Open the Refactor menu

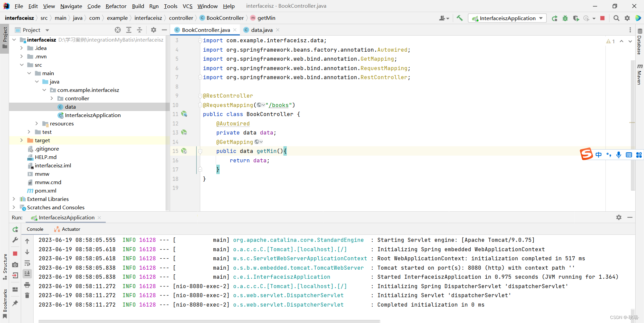click(x=116, y=6)
